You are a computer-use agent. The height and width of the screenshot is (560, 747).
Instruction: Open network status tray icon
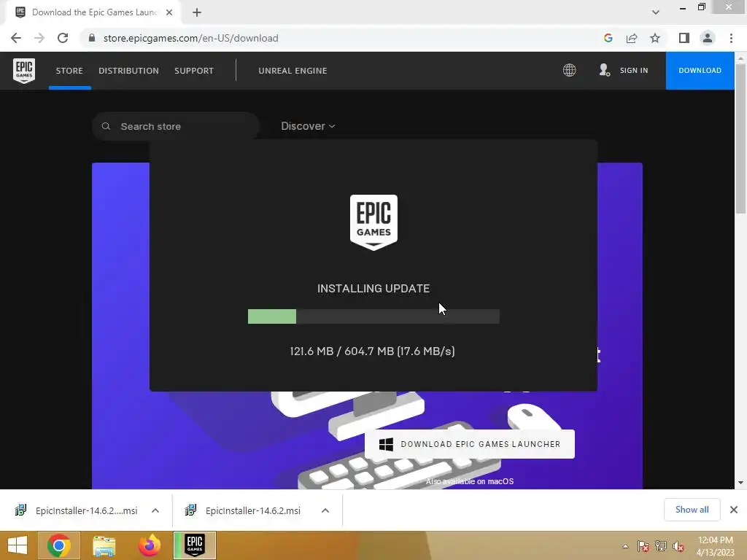661,546
